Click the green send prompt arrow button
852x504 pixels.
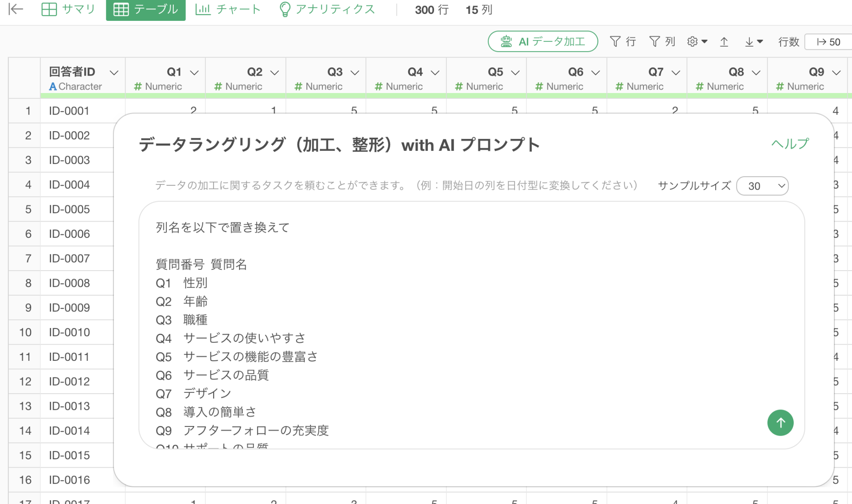(780, 423)
